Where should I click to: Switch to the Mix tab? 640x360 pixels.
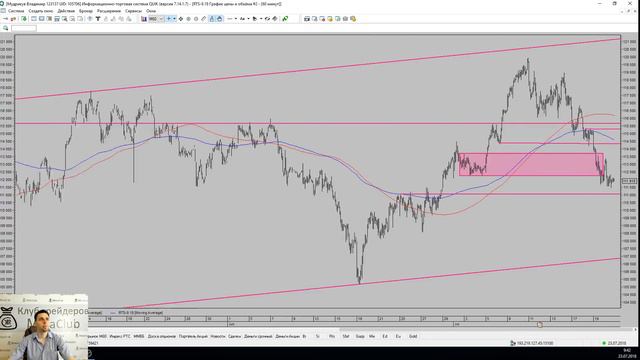tap(372, 336)
